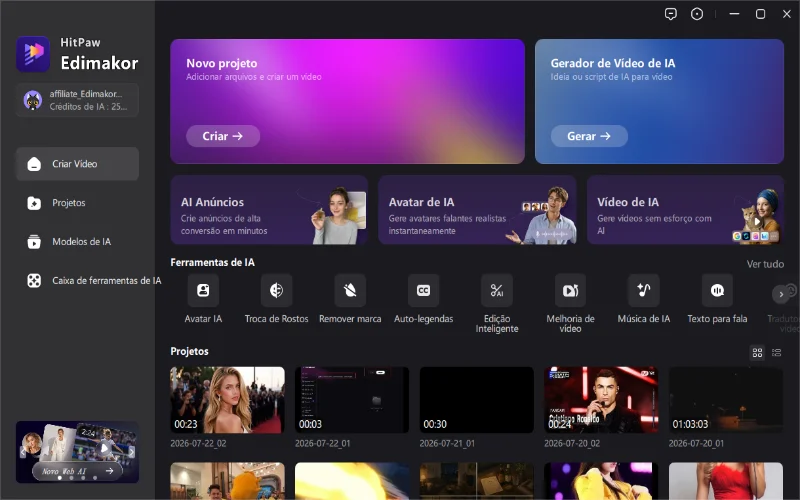The width and height of the screenshot is (800, 500).
Task: Switch projects to grid view
Action: (757, 353)
